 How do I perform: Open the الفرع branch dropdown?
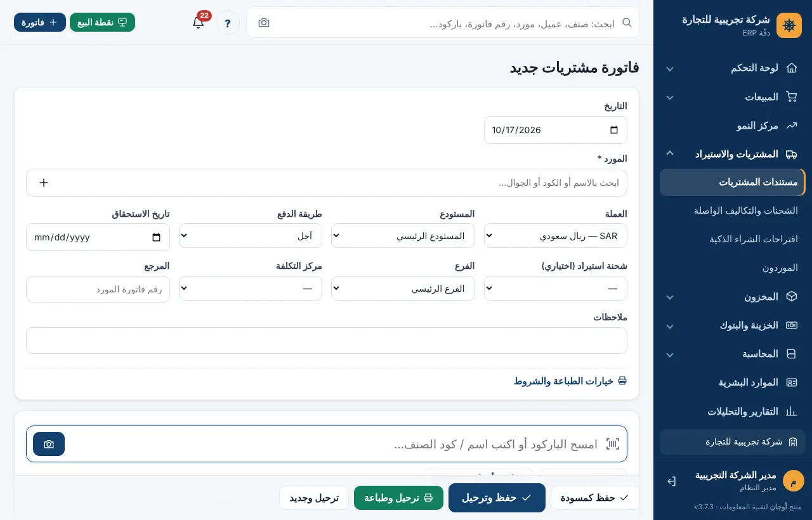403,289
